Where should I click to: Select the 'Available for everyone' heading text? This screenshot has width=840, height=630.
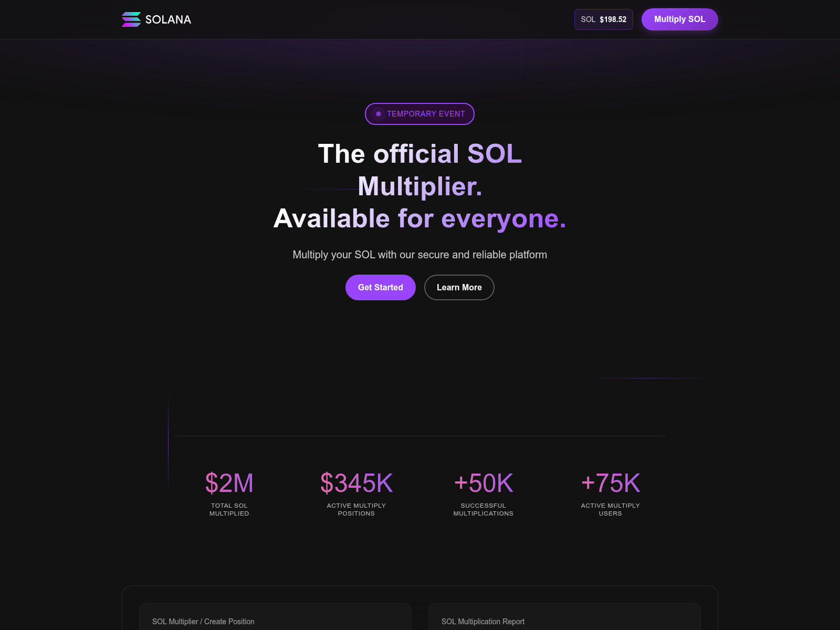point(419,218)
